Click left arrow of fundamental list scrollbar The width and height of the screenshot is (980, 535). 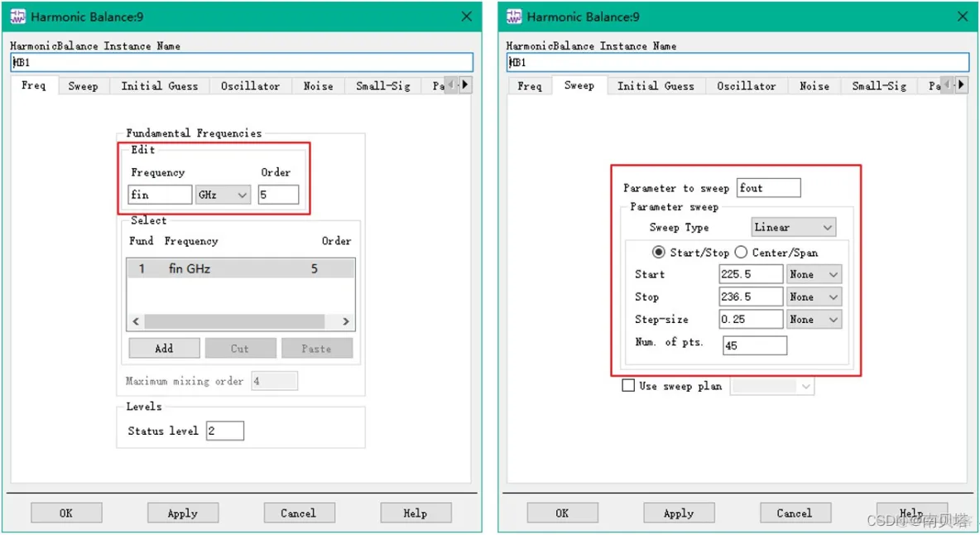(136, 321)
